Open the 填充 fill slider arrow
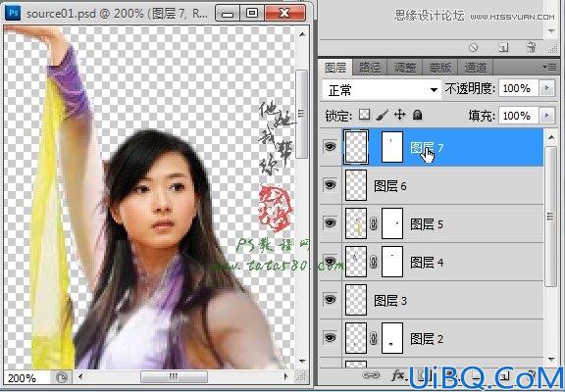This screenshot has width=565, height=392. pos(547,116)
